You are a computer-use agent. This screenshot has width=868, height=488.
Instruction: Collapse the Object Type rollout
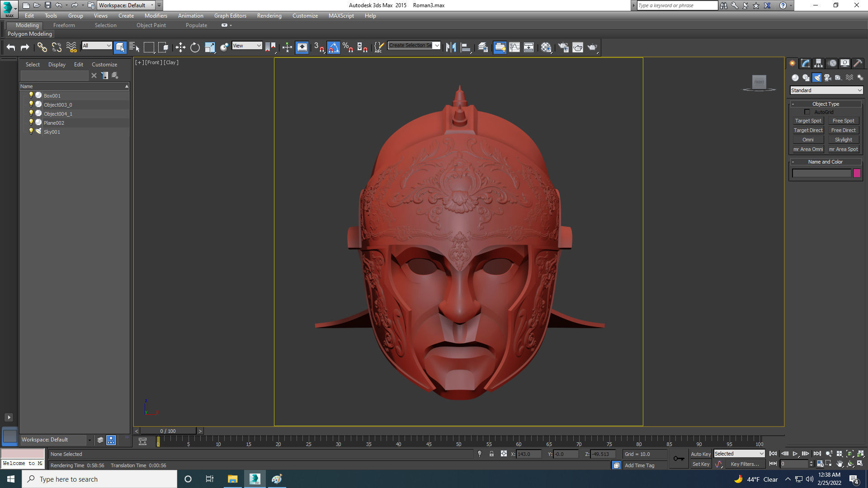826,104
